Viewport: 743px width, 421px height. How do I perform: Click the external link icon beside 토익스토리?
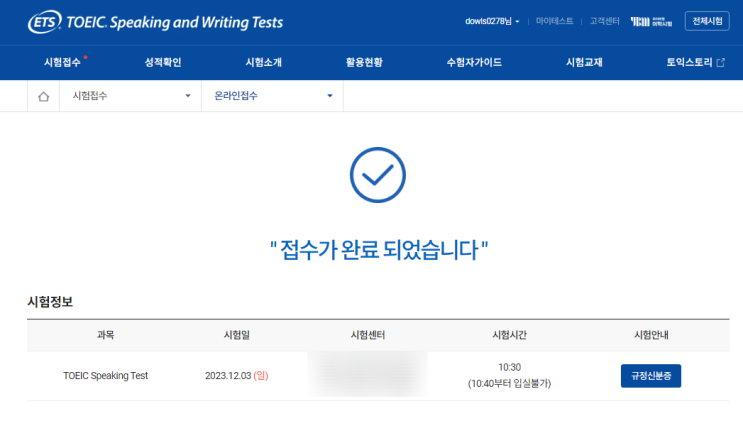(x=721, y=63)
